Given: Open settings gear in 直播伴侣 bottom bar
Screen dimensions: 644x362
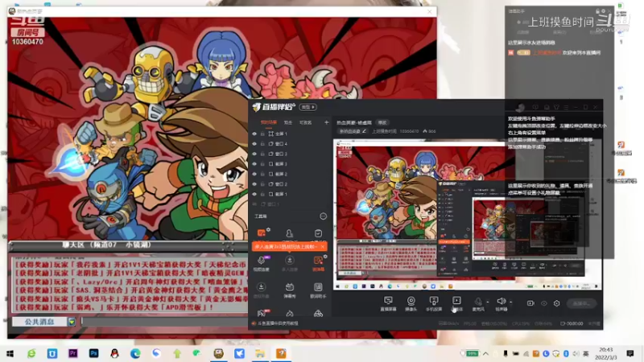Looking at the screenshot, I should (x=556, y=303).
